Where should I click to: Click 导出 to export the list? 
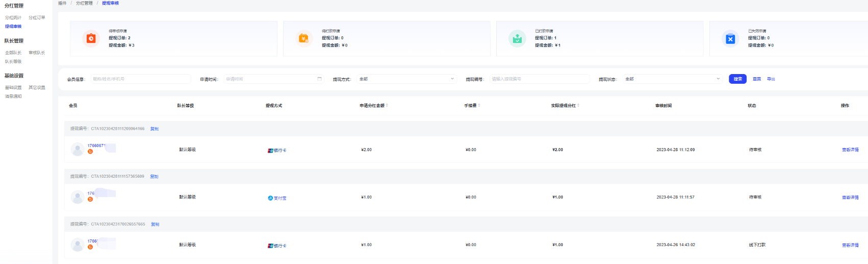(x=771, y=79)
